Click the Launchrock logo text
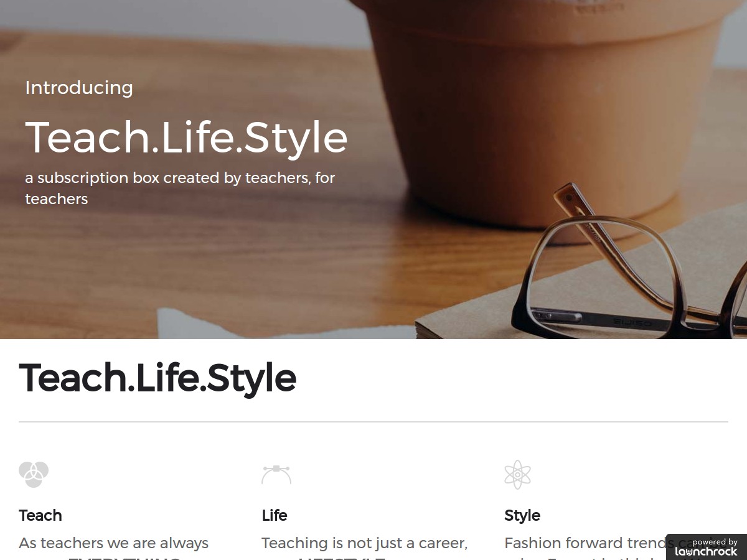The height and width of the screenshot is (560, 747). [x=706, y=552]
